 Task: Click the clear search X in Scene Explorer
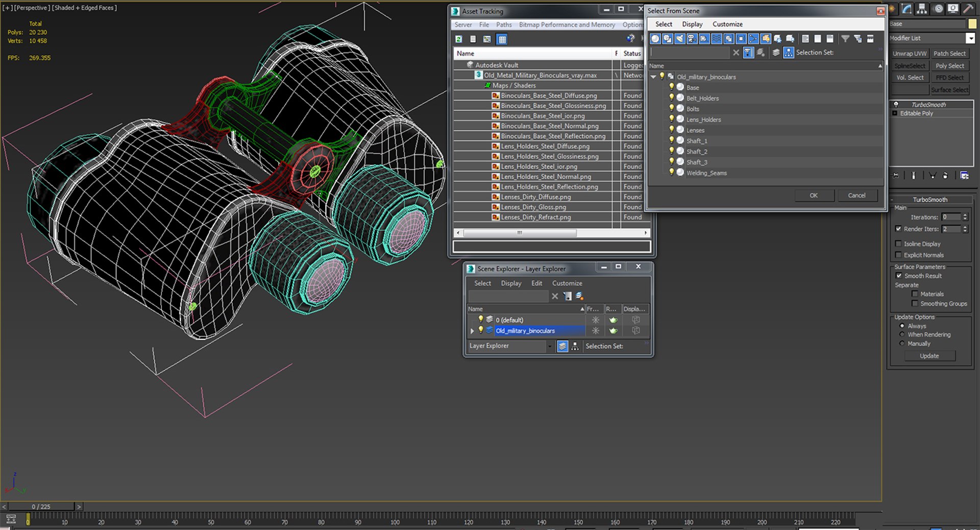pos(555,296)
